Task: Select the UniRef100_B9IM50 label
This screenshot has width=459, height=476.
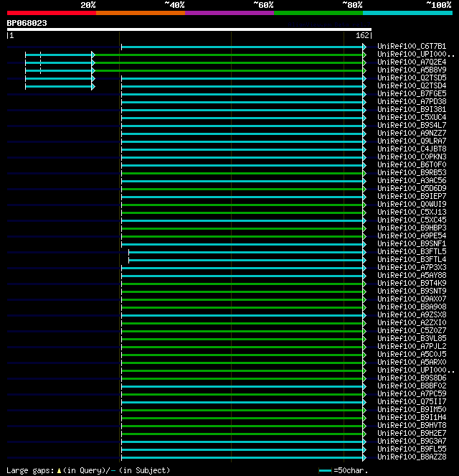Action: coord(412,409)
